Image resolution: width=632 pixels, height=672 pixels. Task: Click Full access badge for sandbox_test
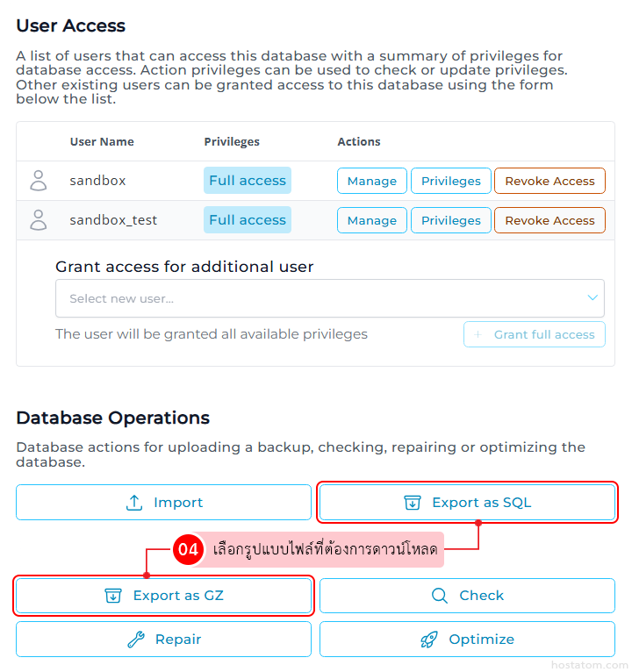pos(248,220)
